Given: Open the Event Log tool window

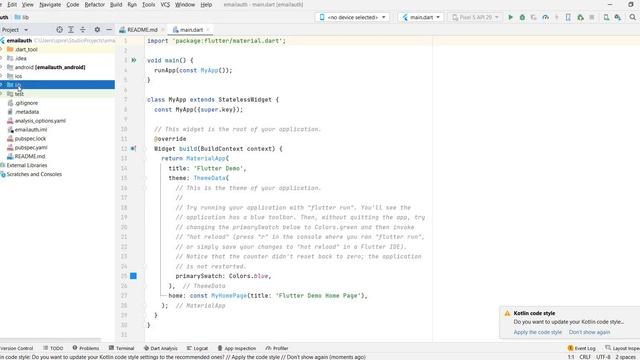Looking at the screenshot, I should point(582,348).
